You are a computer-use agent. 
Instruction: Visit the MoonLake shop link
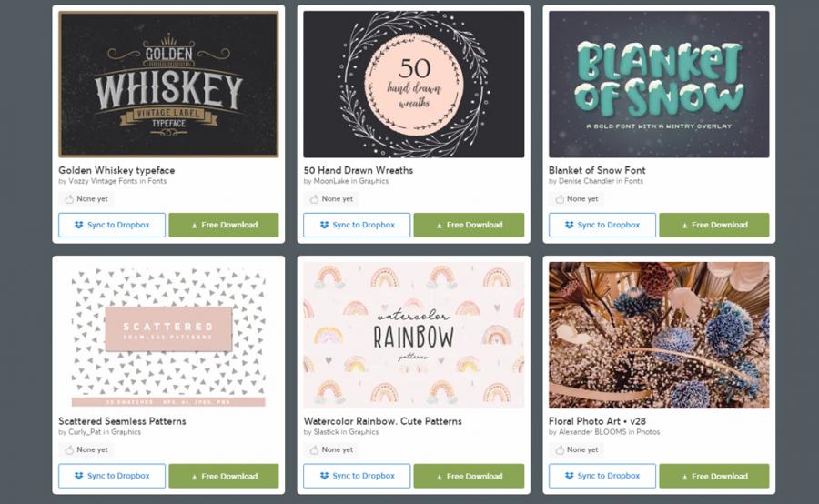click(331, 181)
